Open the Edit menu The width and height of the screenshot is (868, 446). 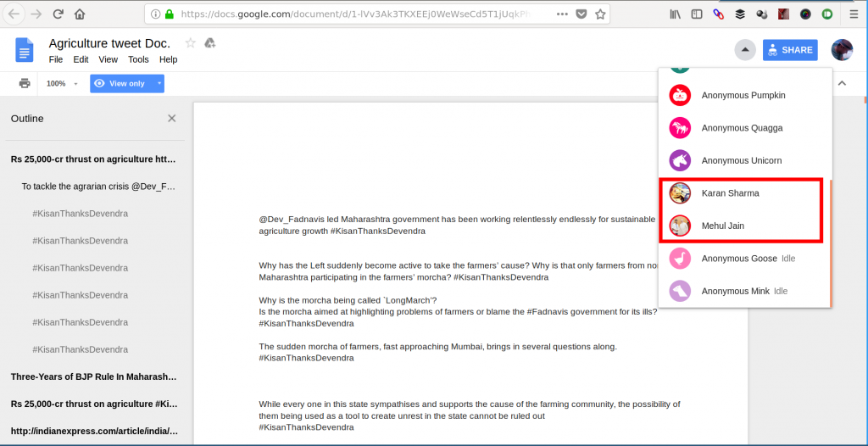[x=81, y=59]
